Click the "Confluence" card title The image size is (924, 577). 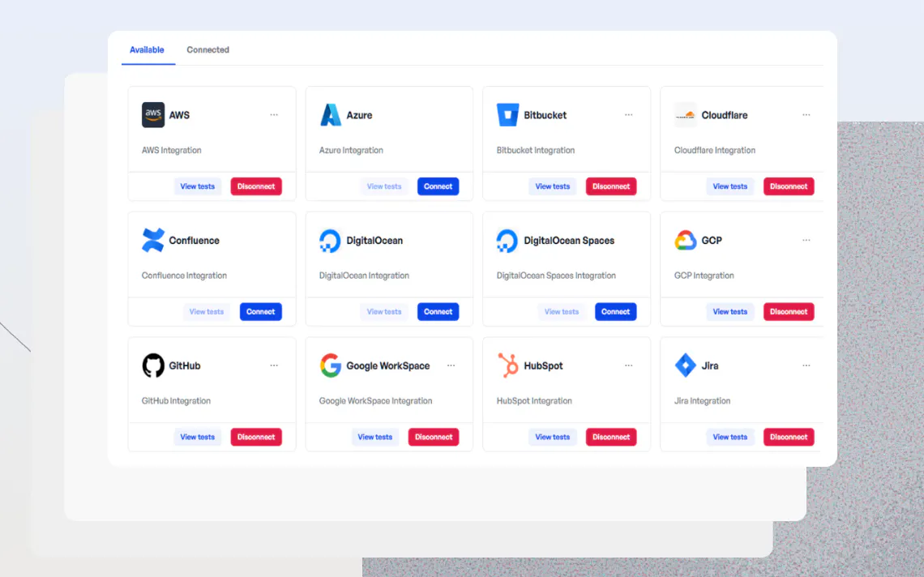(x=194, y=241)
